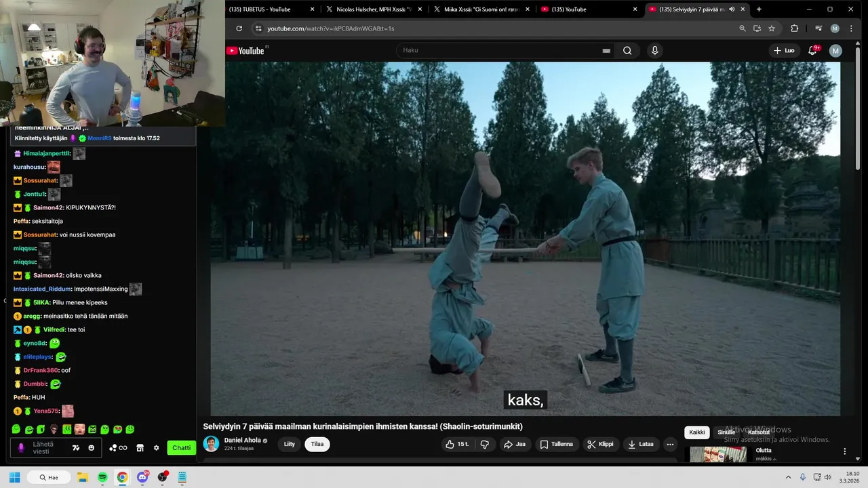
Task: Click the zoom magnifier in the address bar
Action: click(743, 28)
